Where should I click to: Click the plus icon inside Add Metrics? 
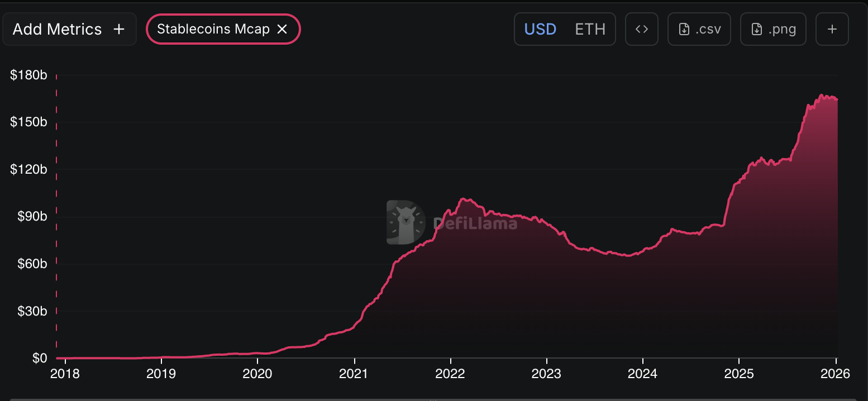coord(119,28)
